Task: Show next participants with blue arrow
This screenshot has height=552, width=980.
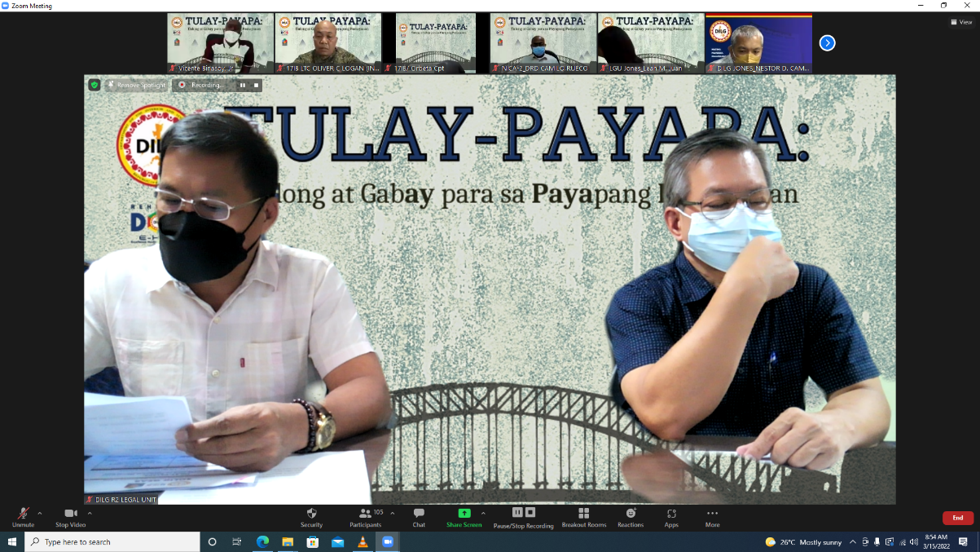Action: (827, 42)
